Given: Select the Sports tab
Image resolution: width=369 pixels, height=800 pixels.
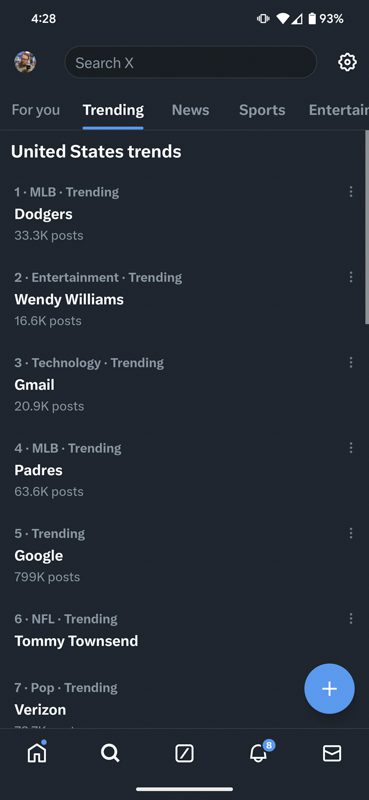Looking at the screenshot, I should 262,110.
